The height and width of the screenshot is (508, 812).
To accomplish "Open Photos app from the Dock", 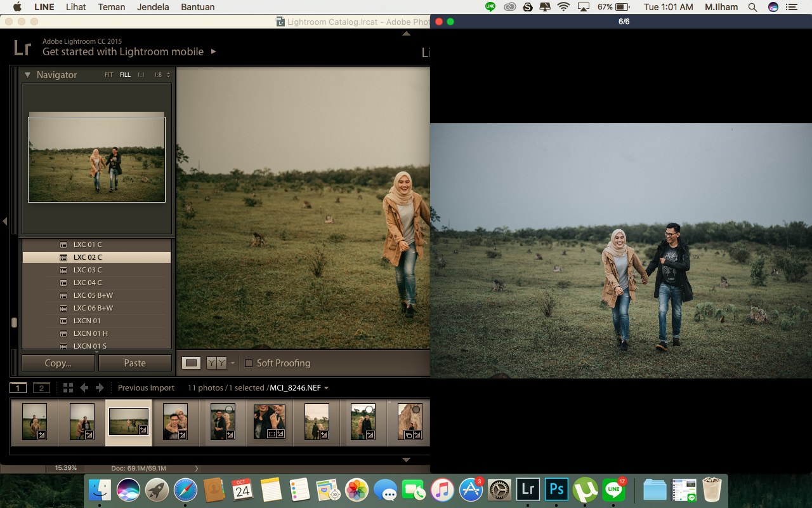I will coord(357,490).
